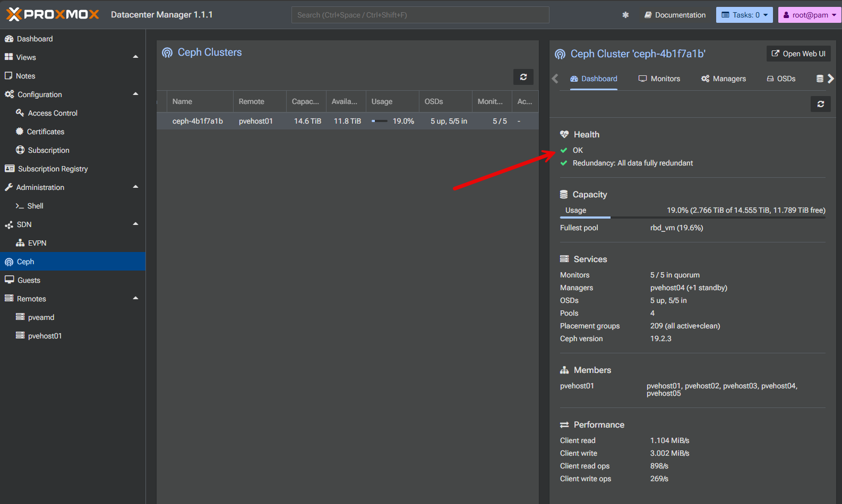This screenshot has height=504, width=842.
Task: Collapse the SDN section arrow
Action: tap(135, 224)
